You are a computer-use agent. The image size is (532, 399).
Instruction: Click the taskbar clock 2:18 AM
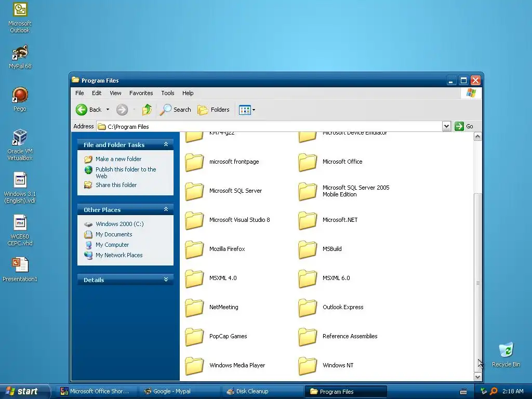coord(513,391)
